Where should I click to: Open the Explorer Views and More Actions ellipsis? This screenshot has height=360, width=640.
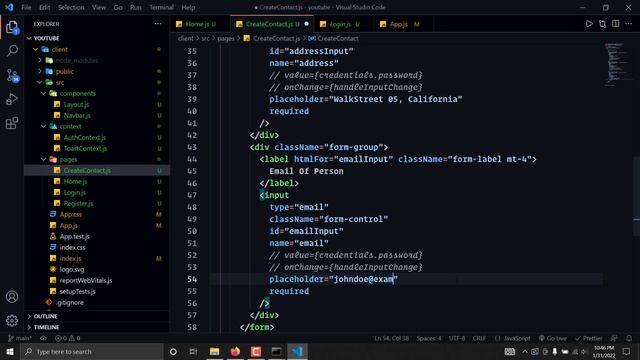tap(158, 24)
